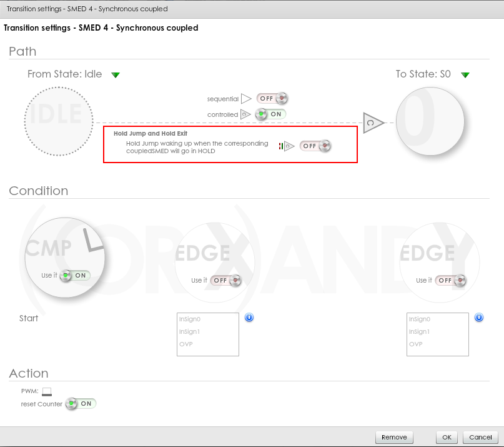Viewport: 504px width, 447px height.
Task: Click the CMP clock condition dial
Action: click(x=65, y=257)
